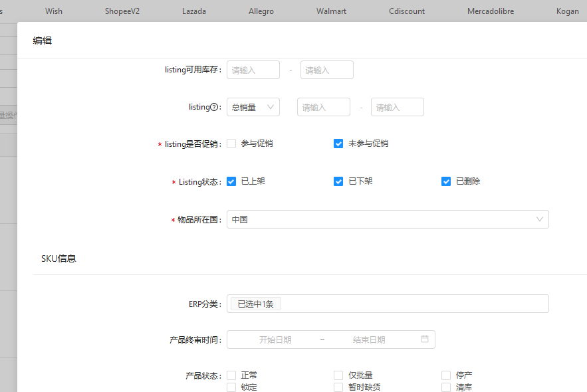Viewport: 587px width, 392px height.
Task: Click the 编辑 dialog title
Action: (43, 41)
